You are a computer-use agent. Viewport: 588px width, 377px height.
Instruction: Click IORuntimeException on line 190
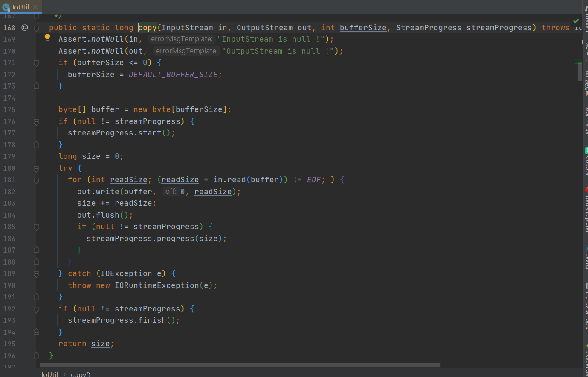click(x=156, y=285)
